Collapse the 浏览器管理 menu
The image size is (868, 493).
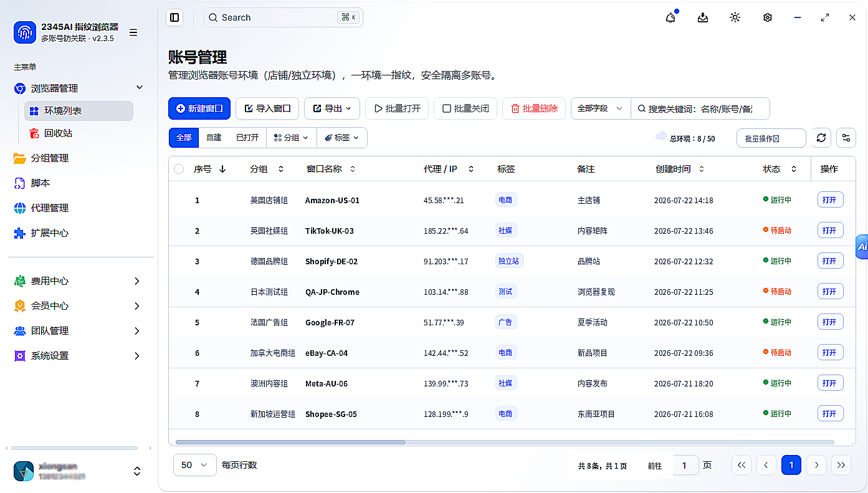click(140, 88)
